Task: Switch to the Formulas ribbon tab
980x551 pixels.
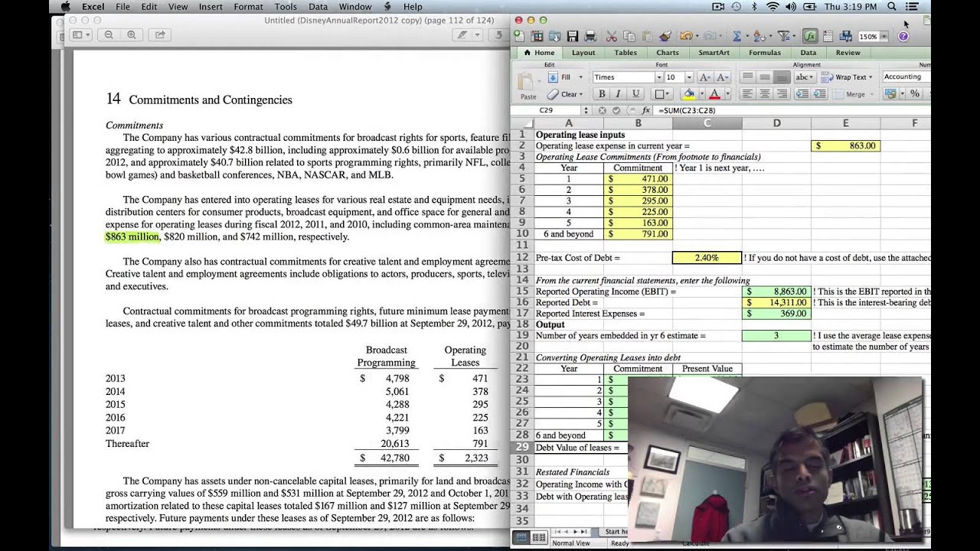Action: click(765, 53)
